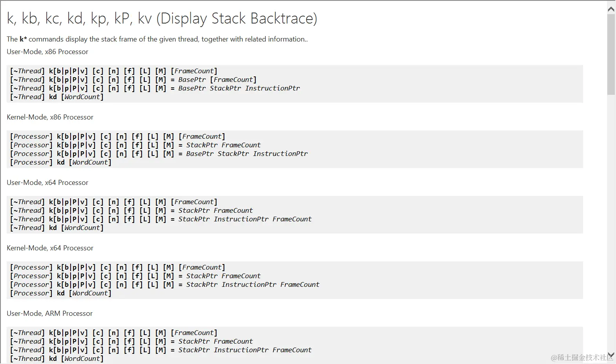This screenshot has height=364, width=616.
Task: Click the [Processor] kd [WordCount] line in Kernel-Mode x86
Action: [61, 162]
